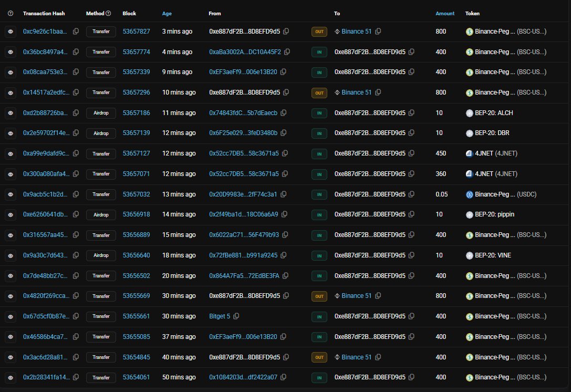Viewport: 571px width, 392px height.
Task: Click the pippin token icon
Action: (470, 214)
